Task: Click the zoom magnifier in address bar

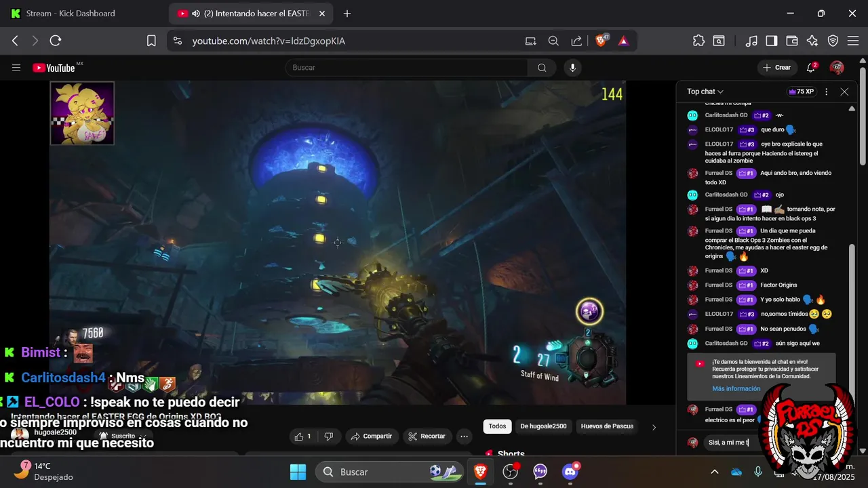Action: point(553,41)
